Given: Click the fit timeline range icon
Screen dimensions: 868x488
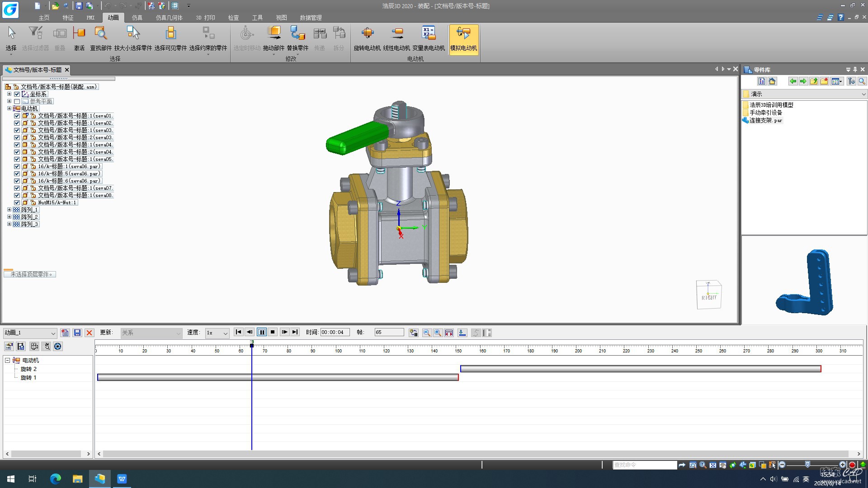Looking at the screenshot, I should point(449,333).
